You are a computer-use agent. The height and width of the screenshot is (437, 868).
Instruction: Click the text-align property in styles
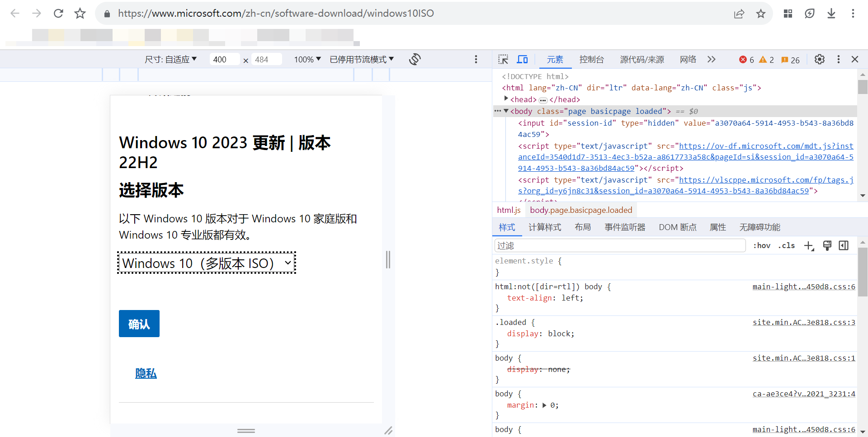click(529, 298)
